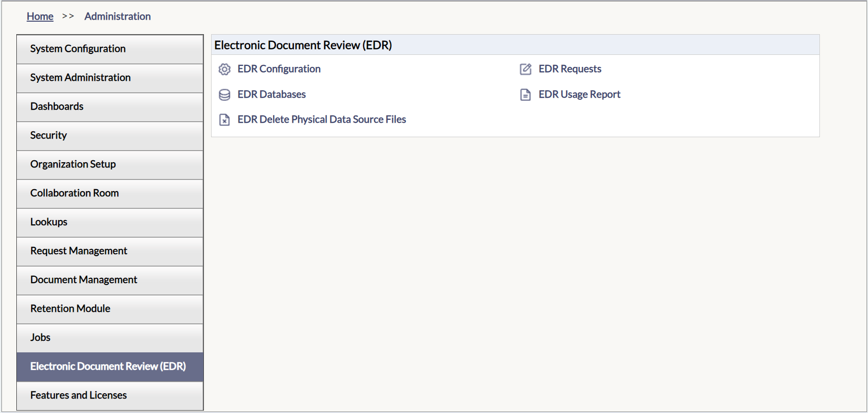Click the Administration breadcrumb text

[x=118, y=16]
